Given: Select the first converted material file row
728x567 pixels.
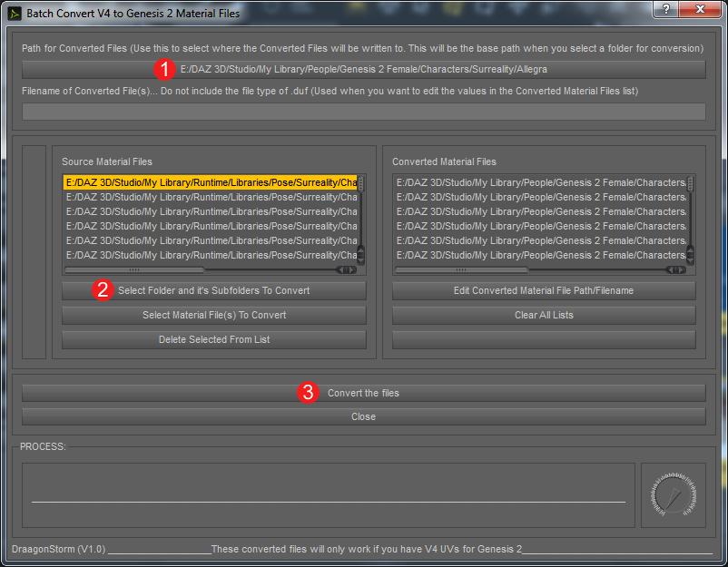Looking at the screenshot, I should point(540,182).
